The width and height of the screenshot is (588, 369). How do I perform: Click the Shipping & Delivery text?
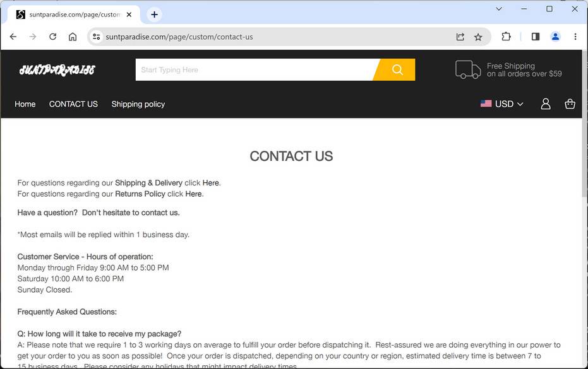(x=148, y=183)
